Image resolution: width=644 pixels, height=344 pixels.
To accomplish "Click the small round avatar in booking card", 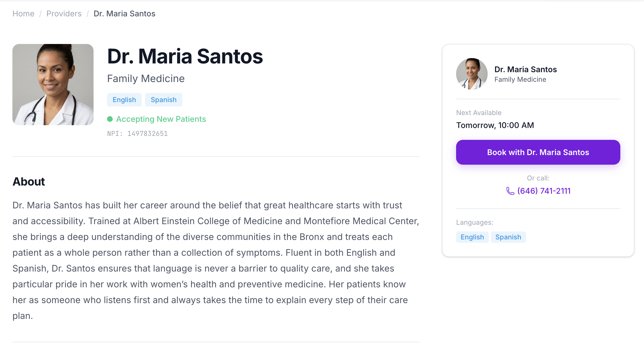I will coord(472,74).
